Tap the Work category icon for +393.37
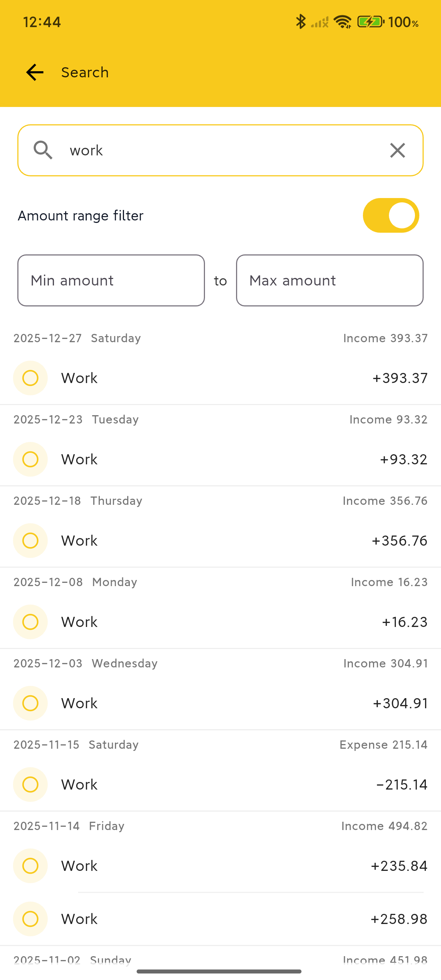 pos(30,378)
